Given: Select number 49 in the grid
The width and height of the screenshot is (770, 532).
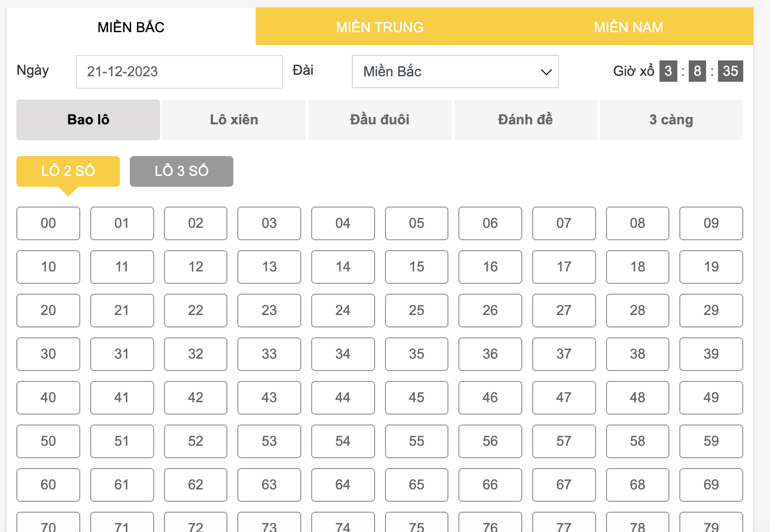Looking at the screenshot, I should (711, 398).
